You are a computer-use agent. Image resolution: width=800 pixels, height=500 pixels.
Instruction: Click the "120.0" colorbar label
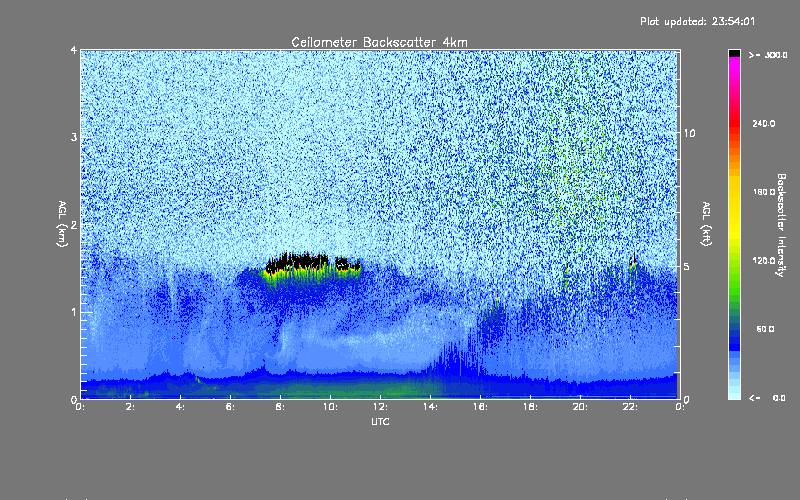click(764, 260)
